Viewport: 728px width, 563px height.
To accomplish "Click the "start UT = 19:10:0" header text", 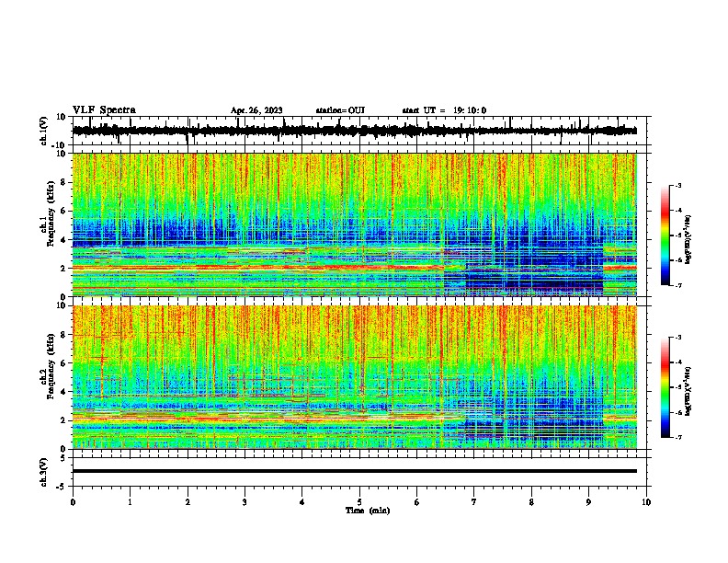I will click(444, 110).
